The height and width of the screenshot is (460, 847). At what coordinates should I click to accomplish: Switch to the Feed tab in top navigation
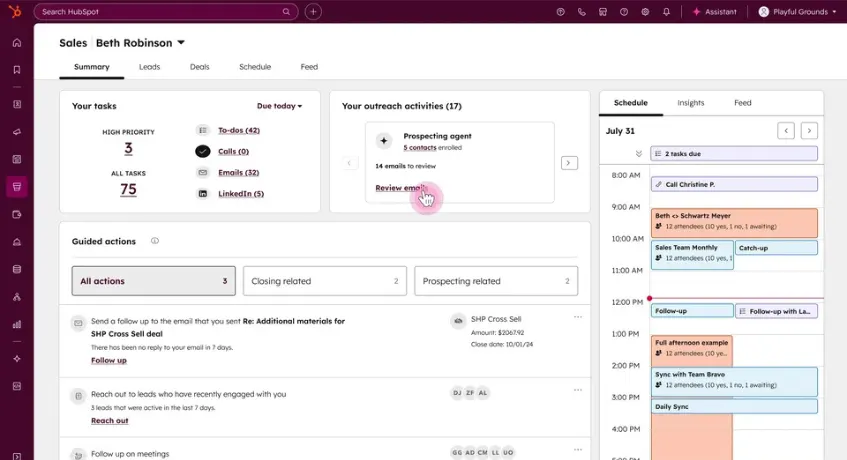[x=309, y=67]
